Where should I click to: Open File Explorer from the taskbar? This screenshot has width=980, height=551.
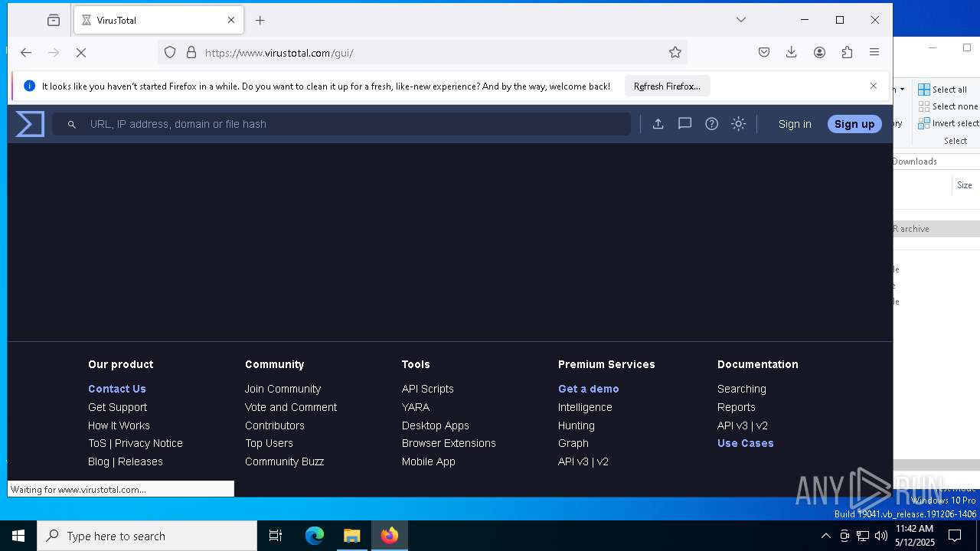[x=352, y=536]
